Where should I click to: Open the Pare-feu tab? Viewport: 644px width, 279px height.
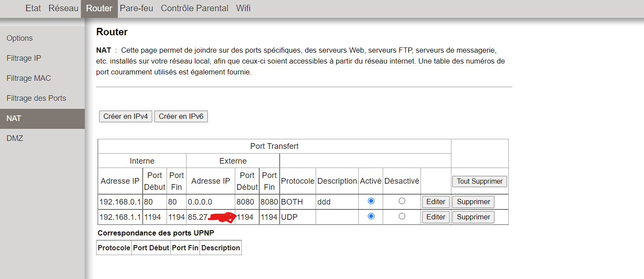[x=137, y=8]
